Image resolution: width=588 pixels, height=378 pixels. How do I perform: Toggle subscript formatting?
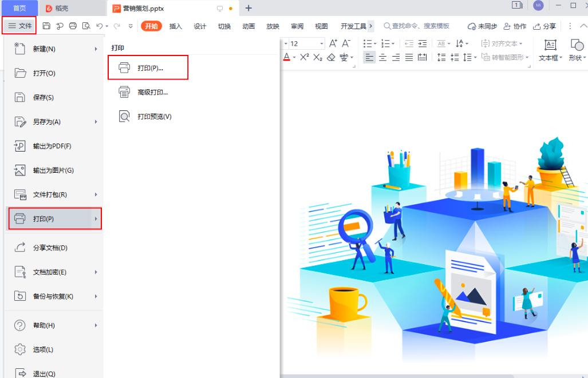[x=317, y=57]
